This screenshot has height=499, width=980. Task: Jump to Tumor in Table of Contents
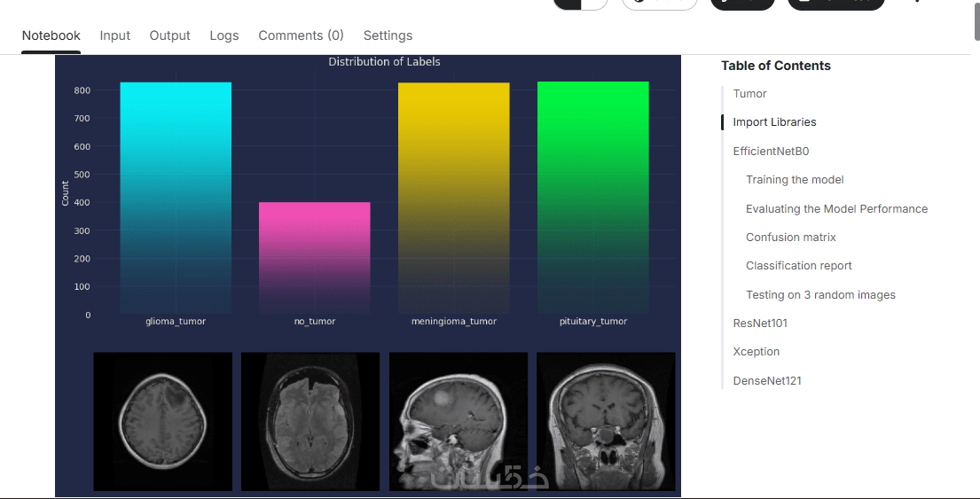pos(749,94)
